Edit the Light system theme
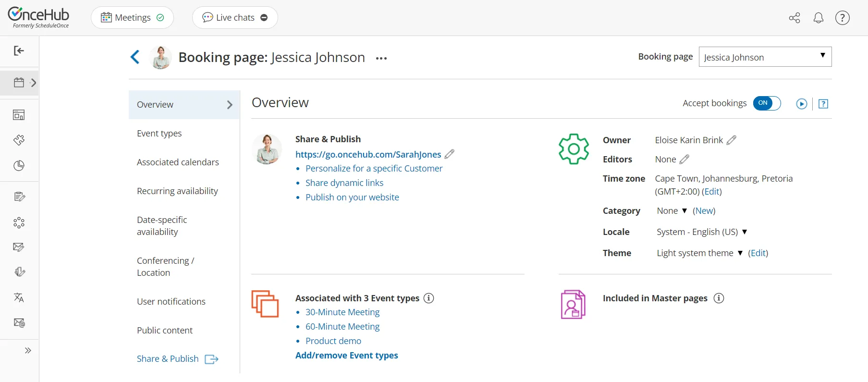The width and height of the screenshot is (868, 382). [x=758, y=253]
